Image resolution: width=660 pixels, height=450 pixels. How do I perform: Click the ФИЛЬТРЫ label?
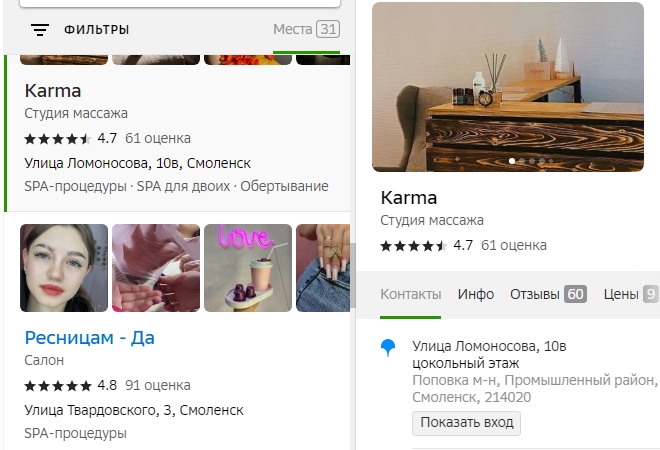(96, 30)
